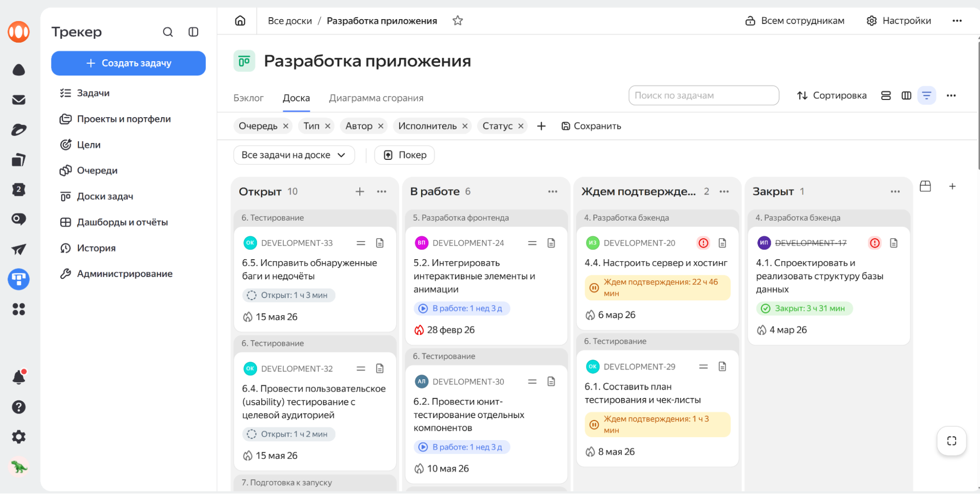Open the Диаграмма сгорания tab
This screenshot has height=494, width=980.
click(x=376, y=98)
